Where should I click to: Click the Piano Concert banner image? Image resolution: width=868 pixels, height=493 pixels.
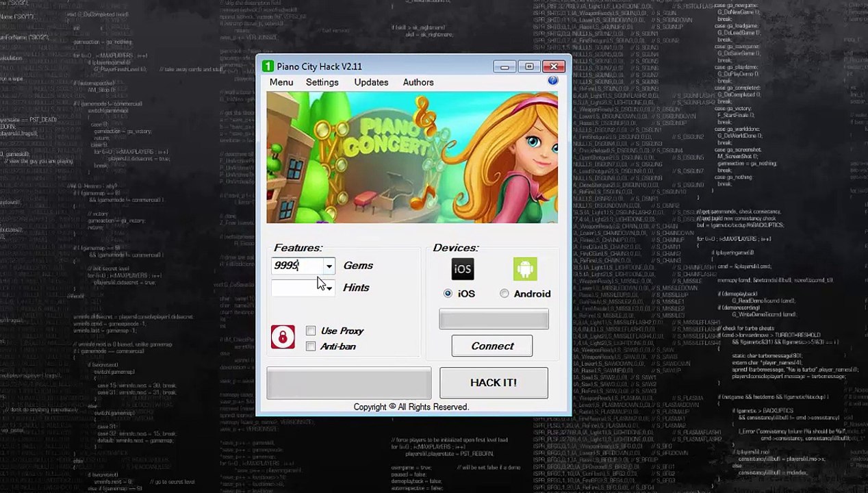coord(412,157)
